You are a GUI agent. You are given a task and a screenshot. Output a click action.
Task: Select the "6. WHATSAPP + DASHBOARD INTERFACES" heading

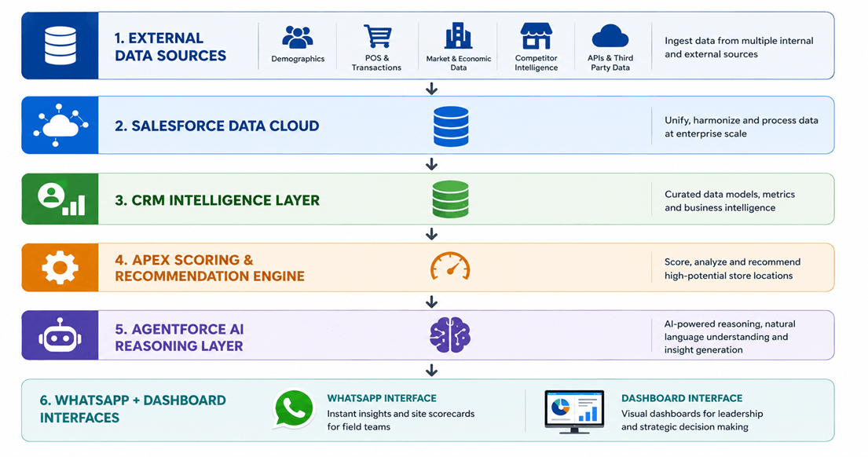click(x=133, y=409)
